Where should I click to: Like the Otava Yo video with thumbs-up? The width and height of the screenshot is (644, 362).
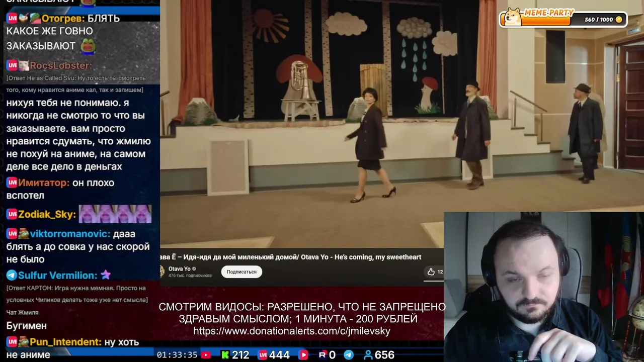(x=431, y=271)
